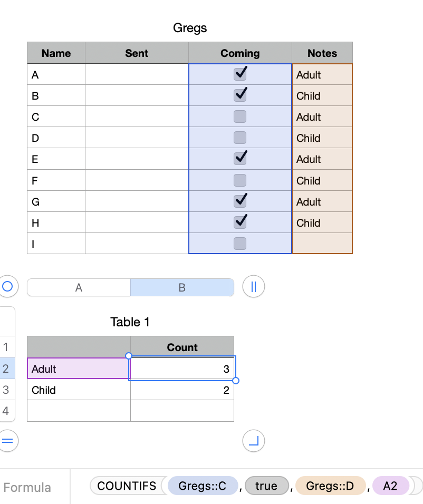Toggle the Coming checkbox for row E
The image size is (423, 504).
240,159
